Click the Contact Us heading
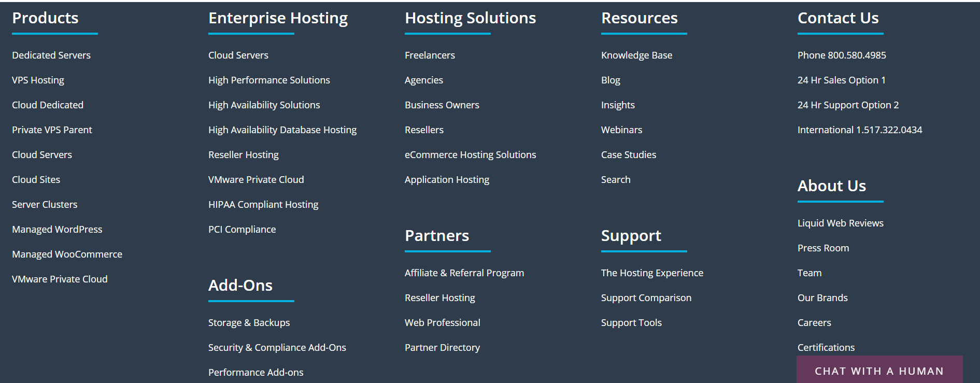This screenshot has height=383, width=980. coord(838,18)
